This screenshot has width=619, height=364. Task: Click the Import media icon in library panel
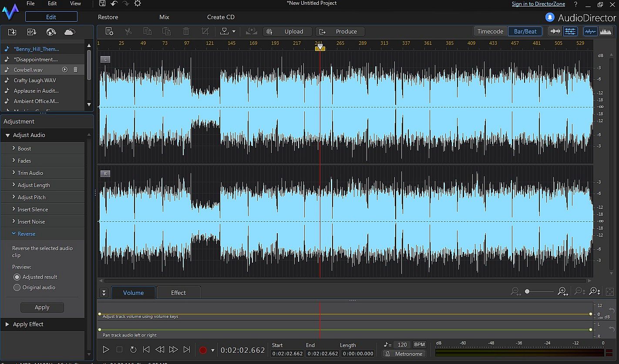click(x=12, y=32)
